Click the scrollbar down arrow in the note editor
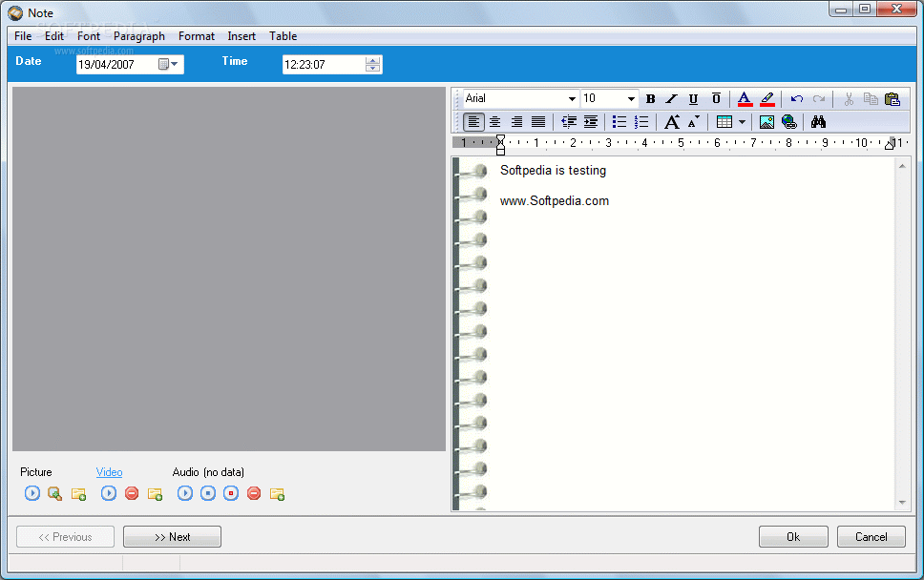 [x=902, y=503]
